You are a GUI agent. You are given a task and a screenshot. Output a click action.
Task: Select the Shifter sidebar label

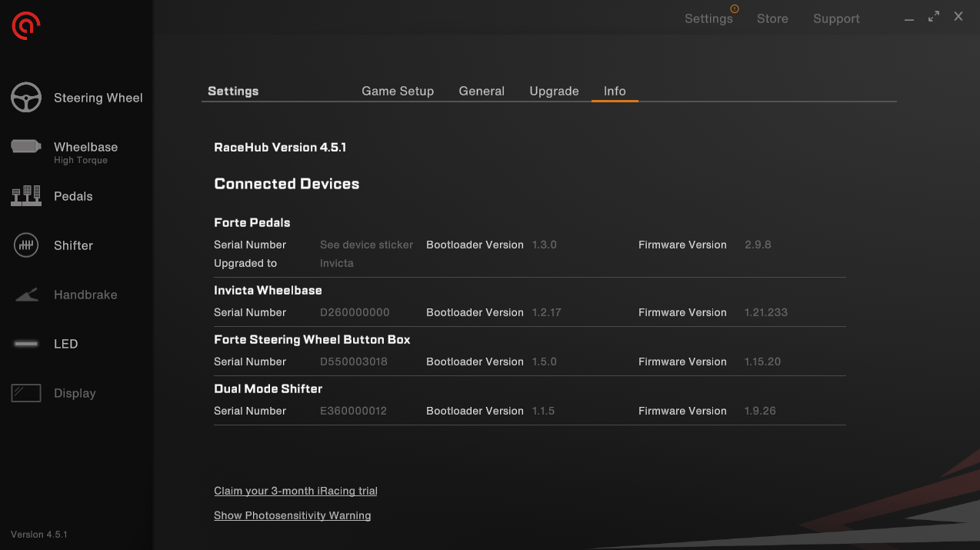(73, 245)
